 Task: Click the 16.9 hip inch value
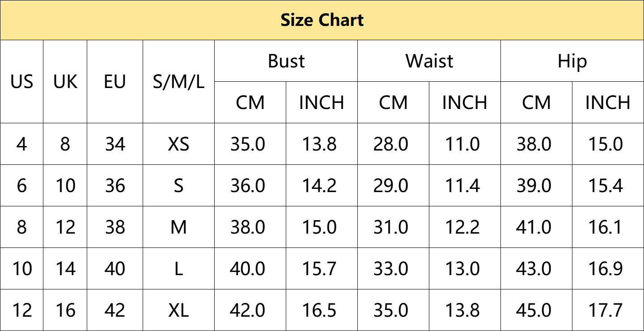pyautogui.click(x=606, y=269)
